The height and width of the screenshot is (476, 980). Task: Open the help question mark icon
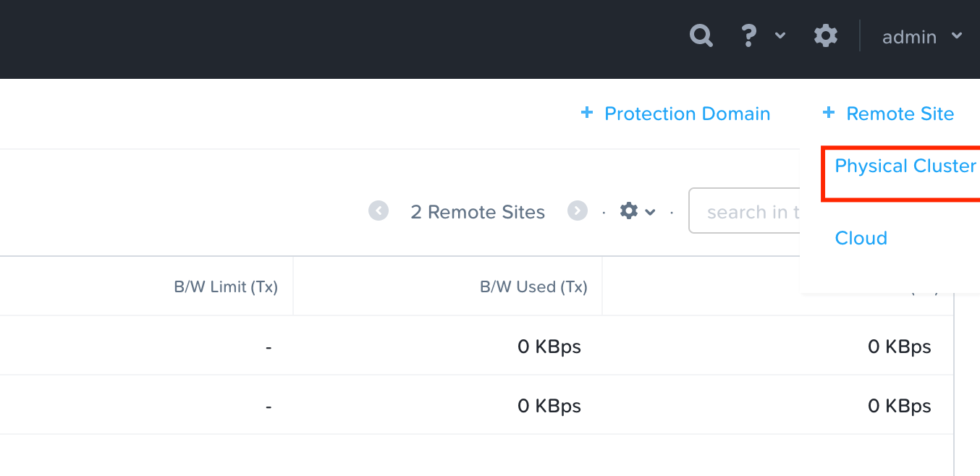[x=749, y=35]
